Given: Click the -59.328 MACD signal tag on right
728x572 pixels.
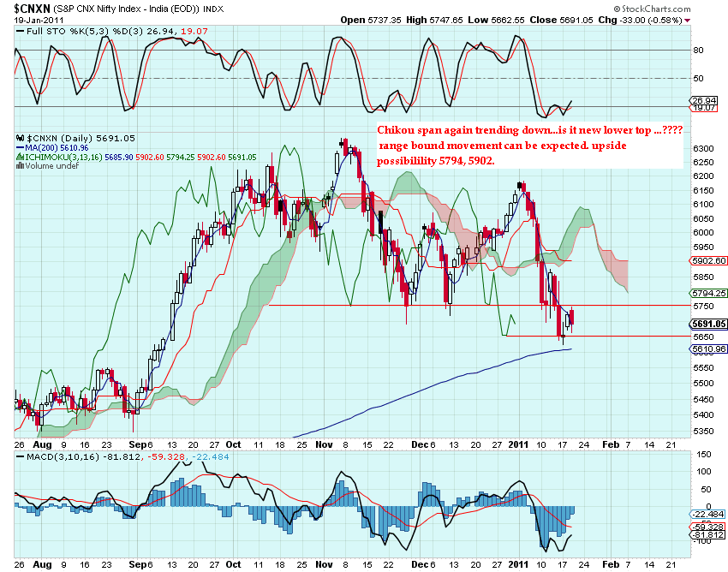Looking at the screenshot, I should tap(708, 527).
